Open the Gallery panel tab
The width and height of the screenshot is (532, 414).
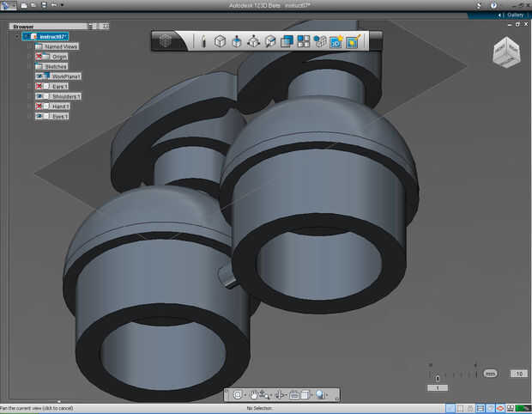[x=516, y=15]
